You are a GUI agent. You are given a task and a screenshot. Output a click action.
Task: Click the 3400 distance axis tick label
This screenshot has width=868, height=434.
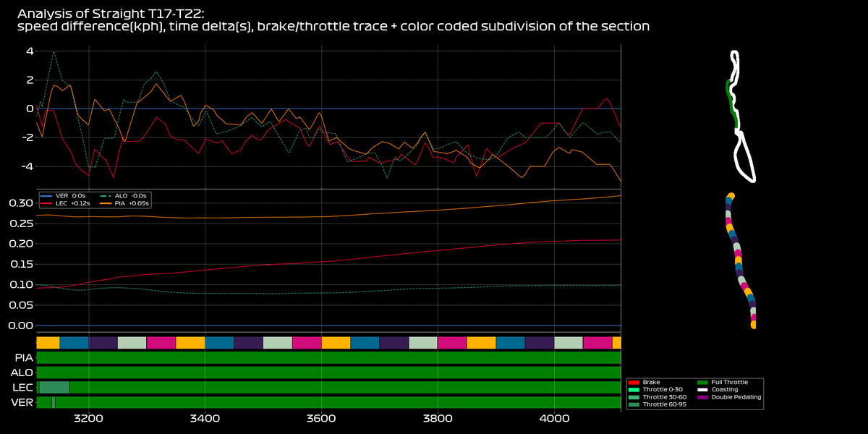pos(205,418)
